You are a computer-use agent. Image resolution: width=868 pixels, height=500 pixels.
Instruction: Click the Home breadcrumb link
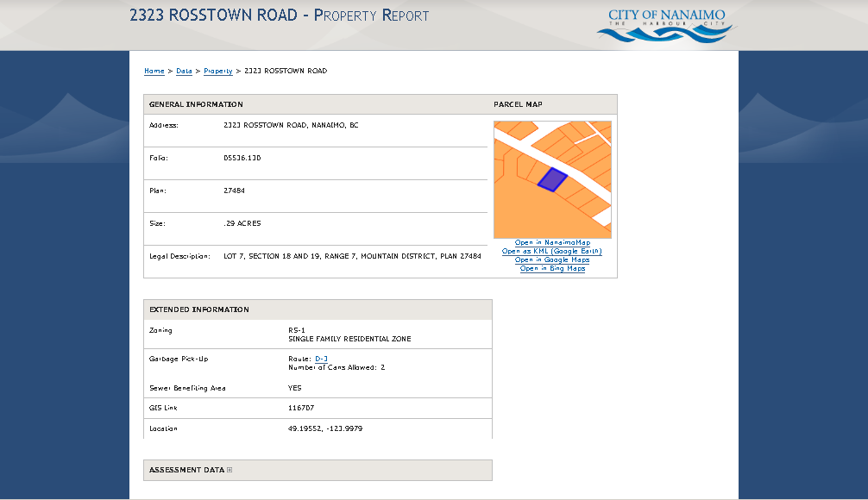pyautogui.click(x=154, y=72)
